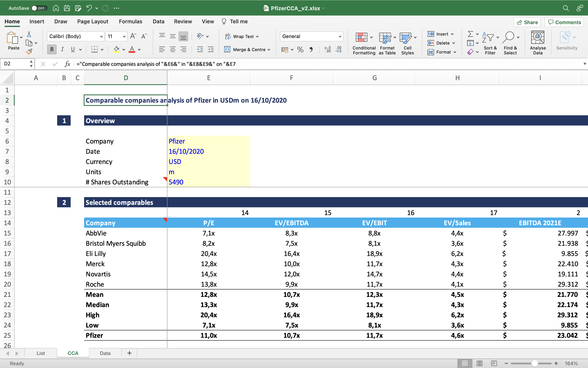Toggle bottom vertical alignment button

coord(183,36)
